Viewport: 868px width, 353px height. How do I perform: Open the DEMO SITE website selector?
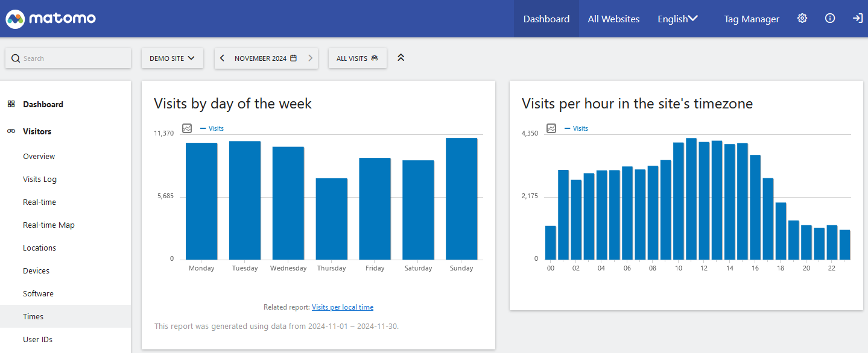click(173, 58)
